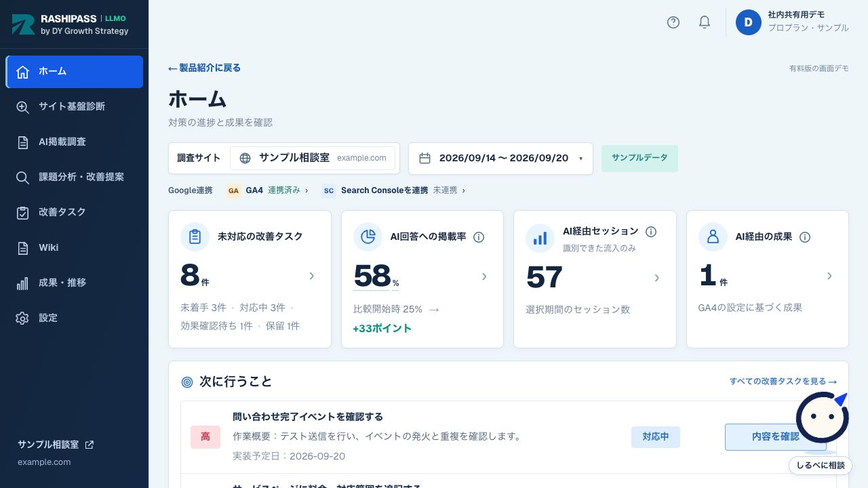Open 改善タスク in the sidebar

(x=75, y=213)
